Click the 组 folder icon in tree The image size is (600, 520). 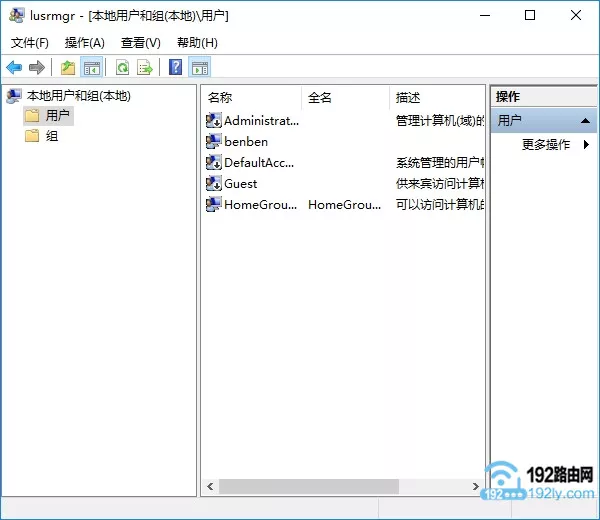tap(32, 136)
